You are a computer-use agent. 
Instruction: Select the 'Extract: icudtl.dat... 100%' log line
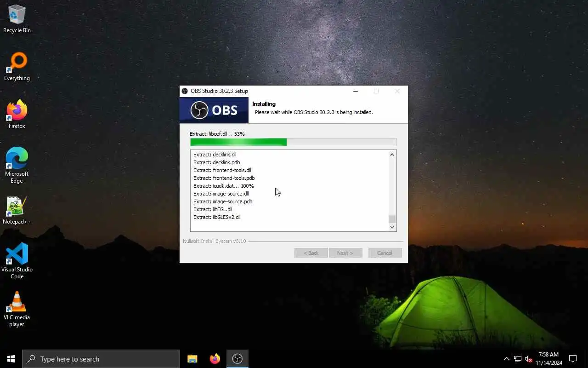[224, 186]
